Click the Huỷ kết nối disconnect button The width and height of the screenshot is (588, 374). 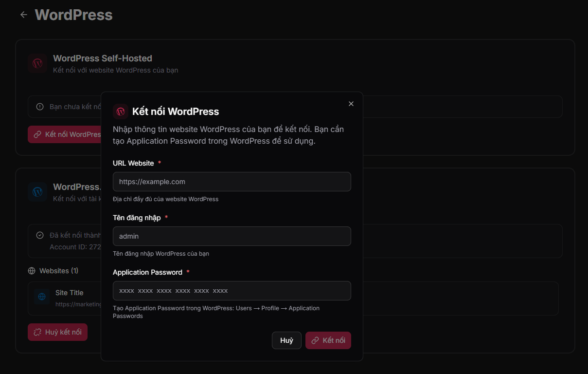pos(57,332)
